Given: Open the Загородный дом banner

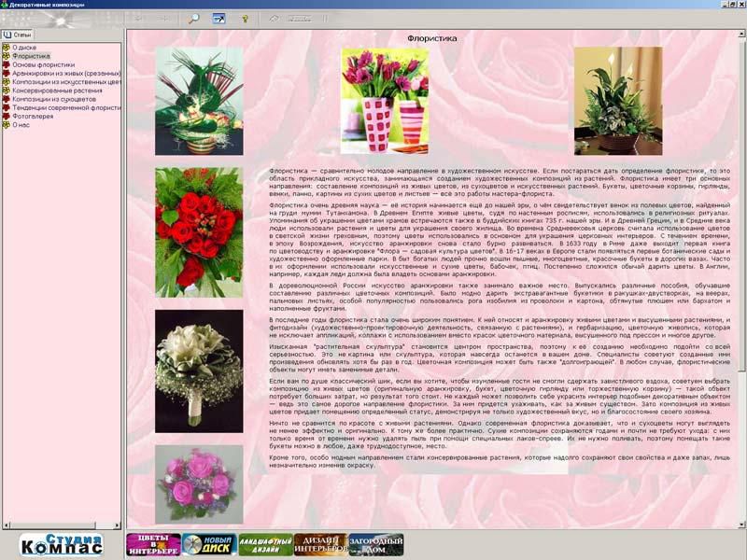Looking at the screenshot, I should [x=375, y=544].
